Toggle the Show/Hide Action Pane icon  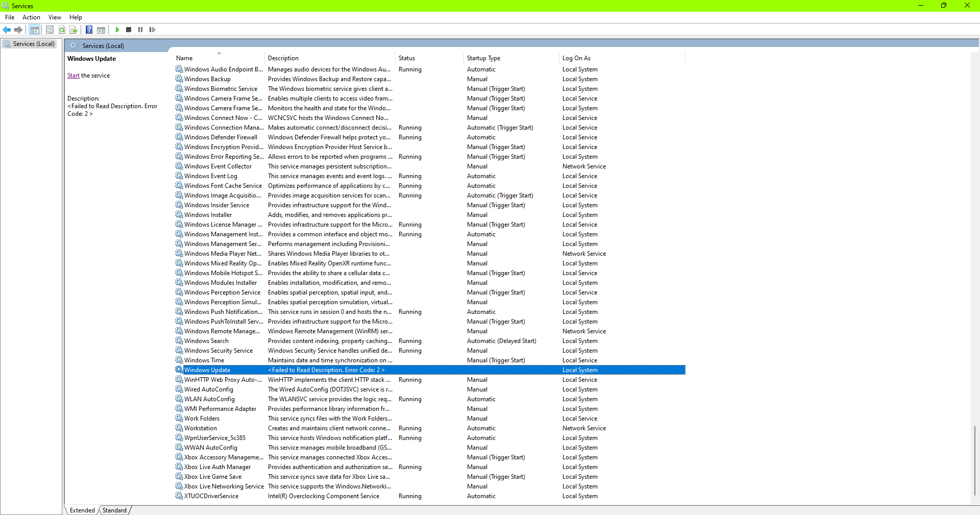click(101, 30)
